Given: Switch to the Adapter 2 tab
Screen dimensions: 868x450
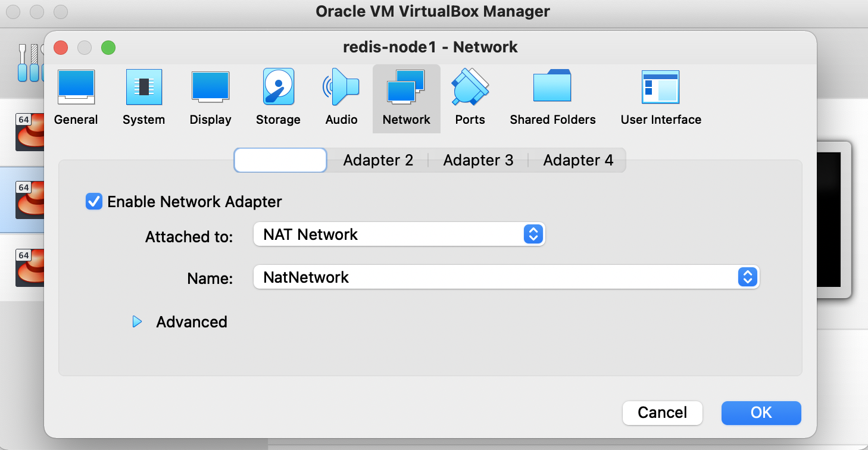Looking at the screenshot, I should click(378, 160).
